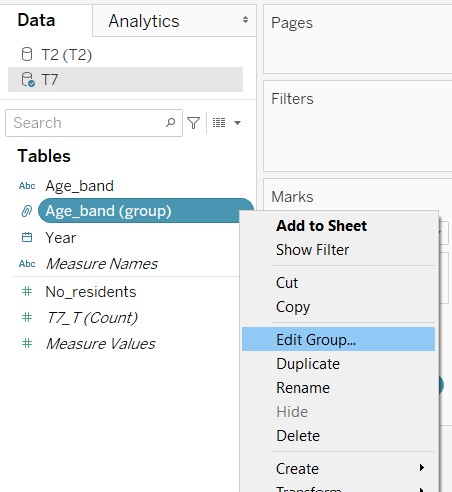Select the Age_band (group) field pill

146,211
